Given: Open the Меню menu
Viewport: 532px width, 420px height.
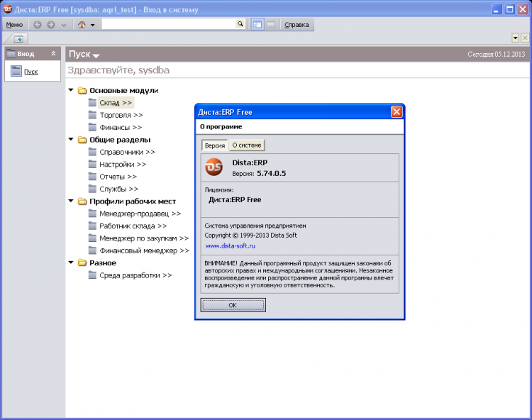Looking at the screenshot, I should (14, 24).
